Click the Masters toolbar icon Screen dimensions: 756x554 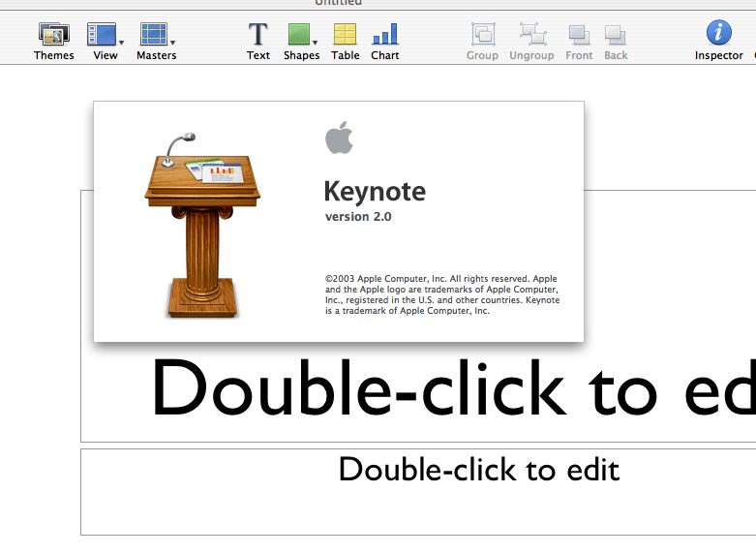tap(154, 34)
